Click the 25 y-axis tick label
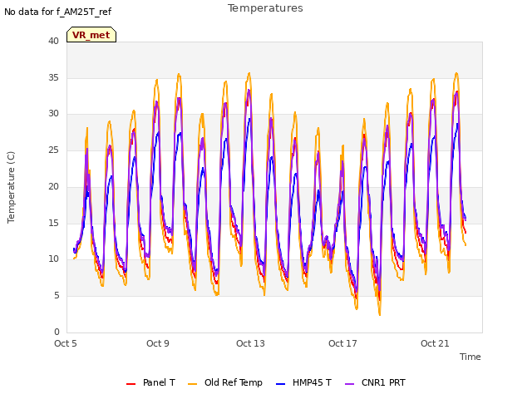The height and width of the screenshot is (399, 532). [x=53, y=150]
